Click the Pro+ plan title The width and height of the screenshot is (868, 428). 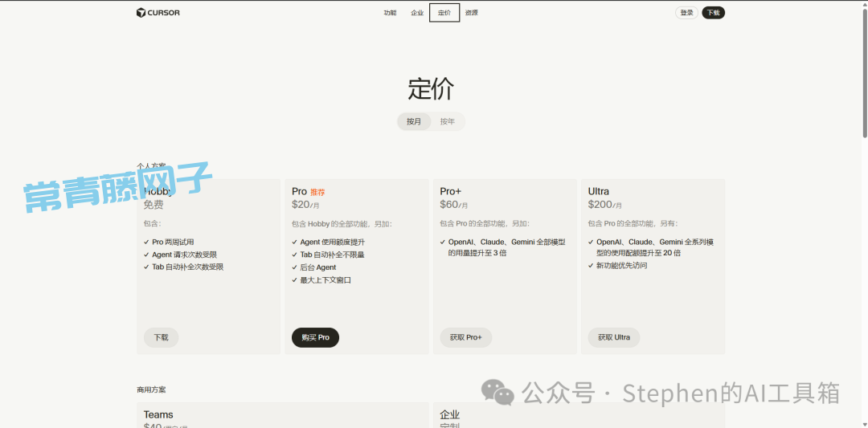[451, 192]
